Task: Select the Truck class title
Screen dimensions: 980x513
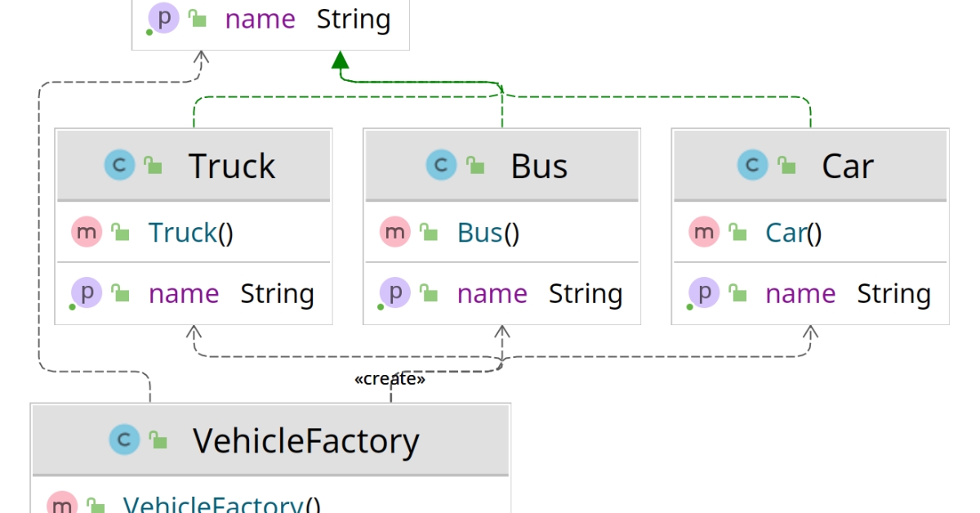Action: [x=232, y=166]
